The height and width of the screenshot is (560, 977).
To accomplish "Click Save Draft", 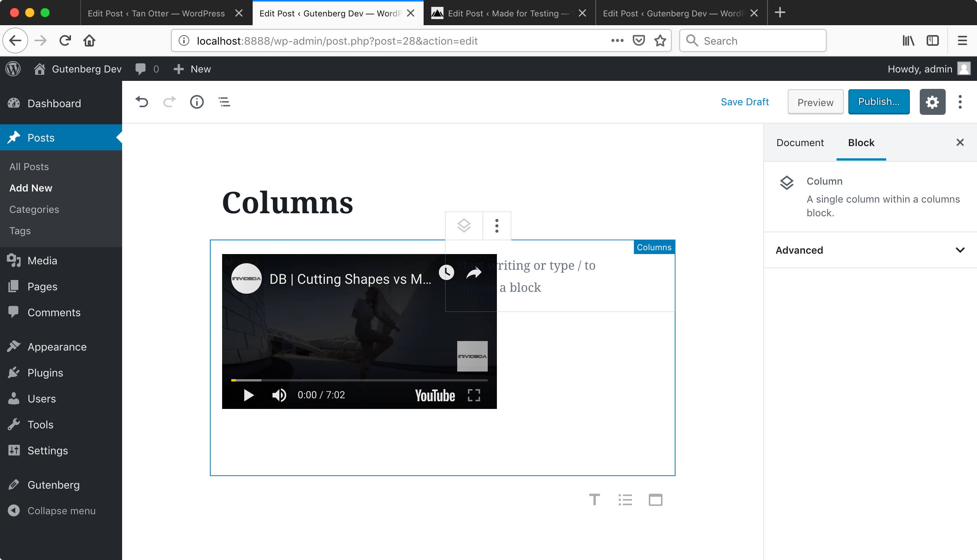I will (x=745, y=102).
